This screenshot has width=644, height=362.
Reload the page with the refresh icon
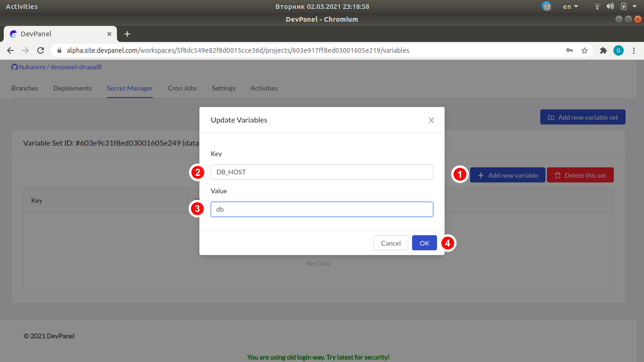tap(41, 50)
